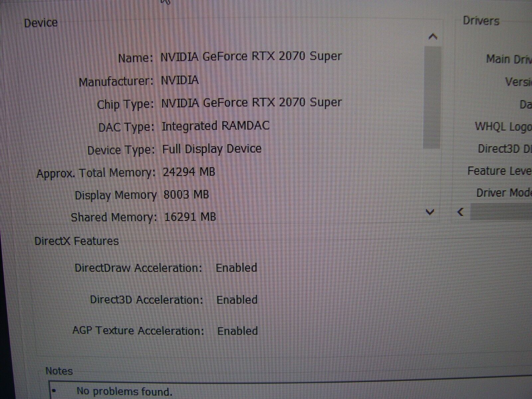
Task: Click the Drivers panel scroll-left arrow
Action: click(x=461, y=212)
